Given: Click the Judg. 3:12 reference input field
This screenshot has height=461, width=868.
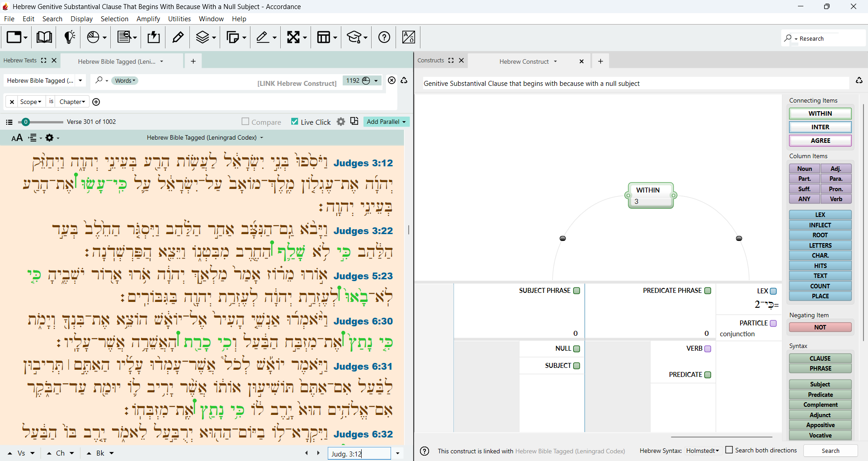Looking at the screenshot, I should [x=359, y=453].
